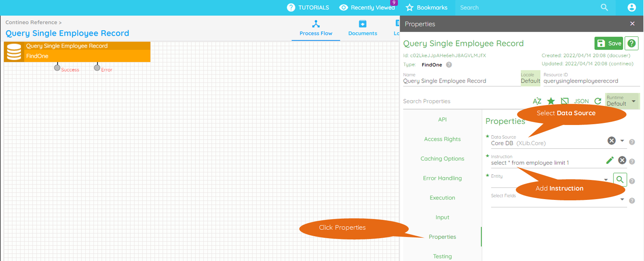Open help via the green question mark icon
The image size is (644, 261).
pyautogui.click(x=631, y=43)
